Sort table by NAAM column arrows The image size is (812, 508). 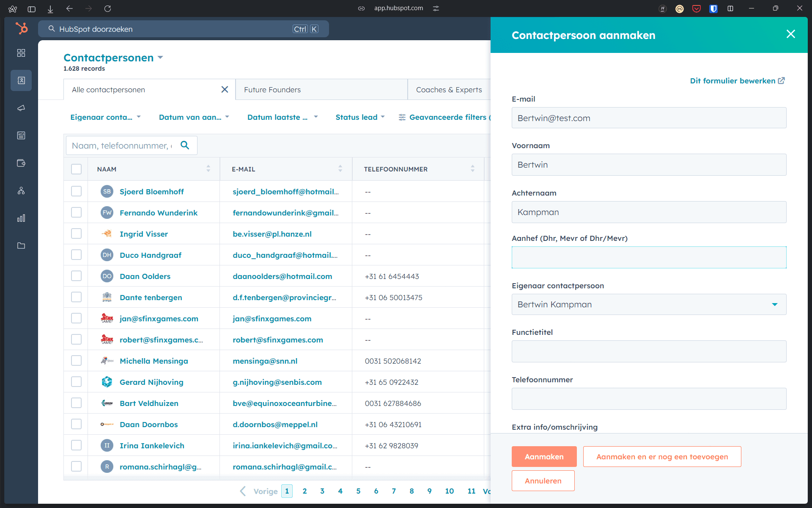point(208,168)
